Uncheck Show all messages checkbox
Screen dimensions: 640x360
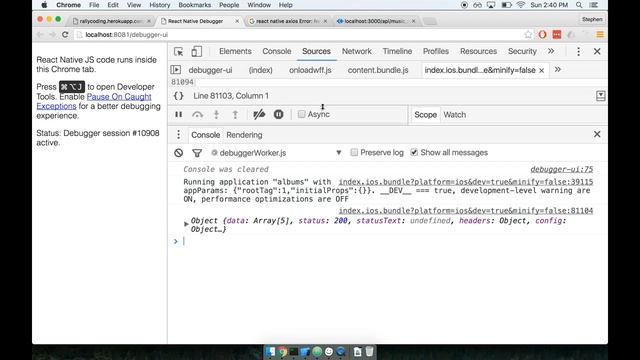pos(414,152)
